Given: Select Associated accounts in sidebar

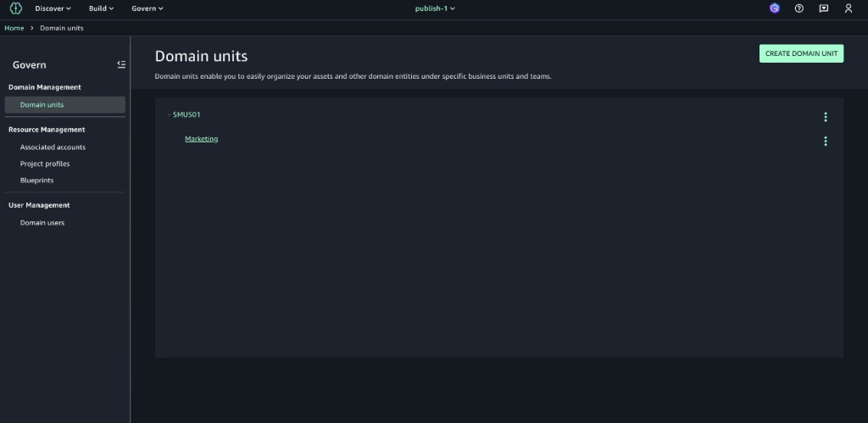Looking at the screenshot, I should [x=53, y=147].
